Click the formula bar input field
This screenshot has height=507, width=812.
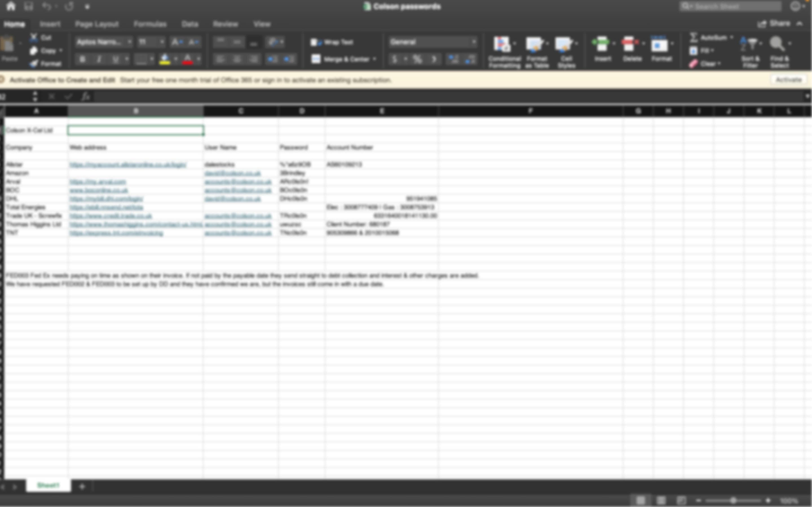tap(268, 97)
